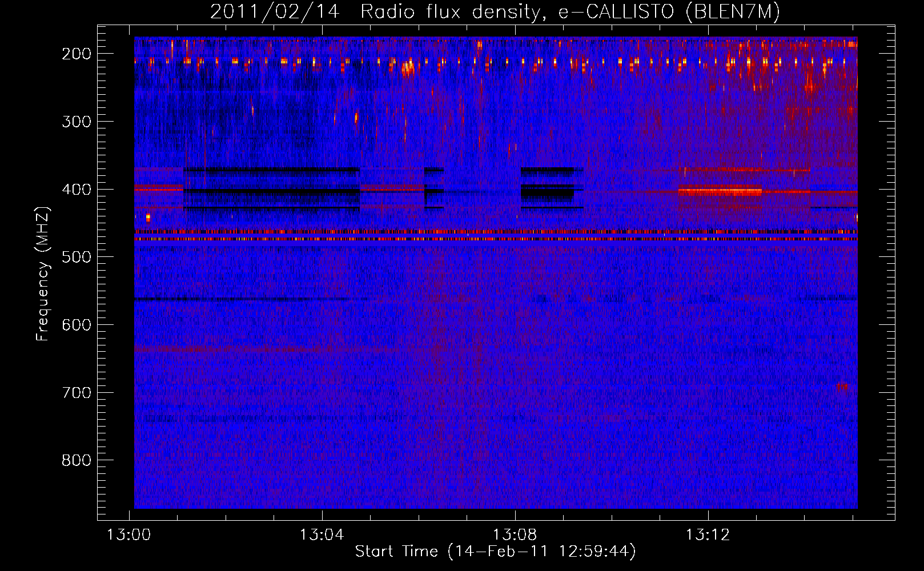Click the 800 frequency tick label

click(76, 460)
